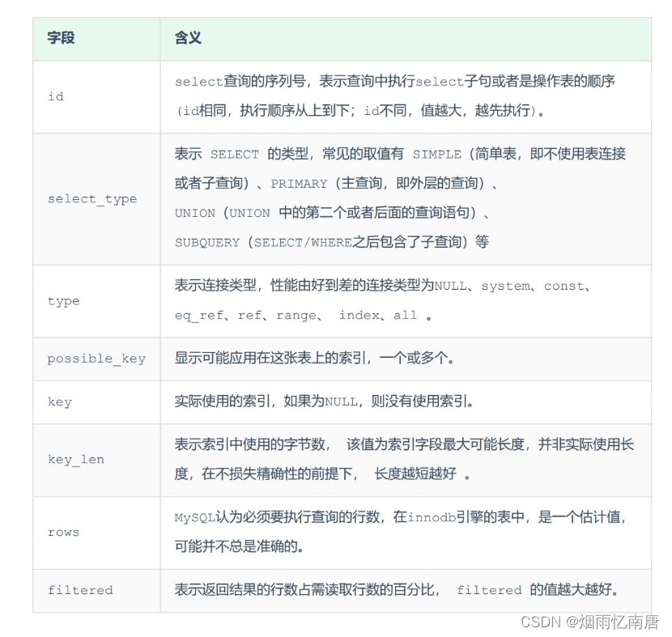
Task: Click the description '实际使用的索引，如果为NULL'
Action: click(x=324, y=401)
